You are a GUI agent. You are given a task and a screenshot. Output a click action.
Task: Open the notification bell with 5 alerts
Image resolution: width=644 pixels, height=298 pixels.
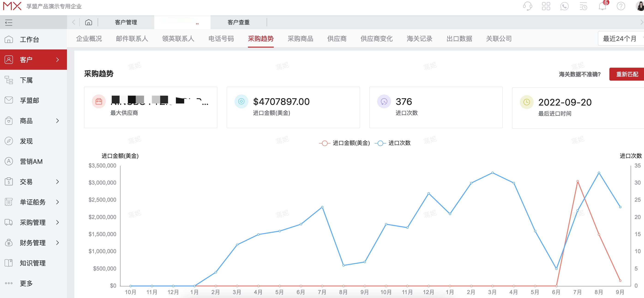tap(602, 6)
